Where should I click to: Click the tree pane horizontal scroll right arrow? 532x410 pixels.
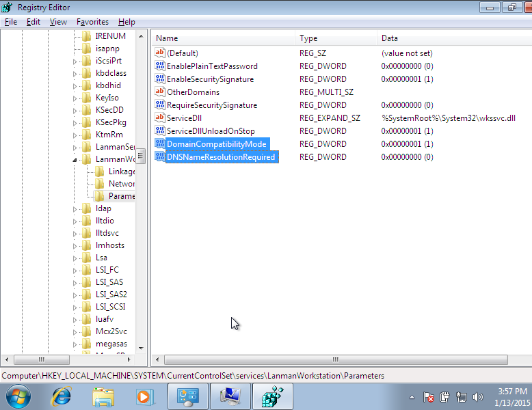(129, 359)
